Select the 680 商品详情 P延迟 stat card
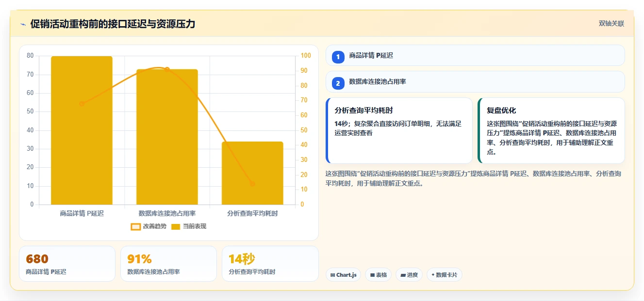The width and height of the screenshot is (644, 301). click(x=67, y=264)
